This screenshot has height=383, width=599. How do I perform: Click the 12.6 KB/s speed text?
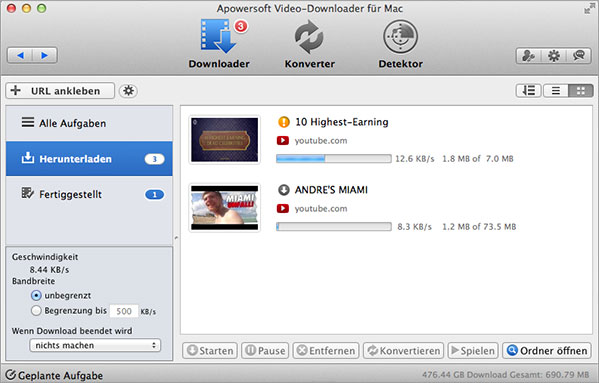414,159
